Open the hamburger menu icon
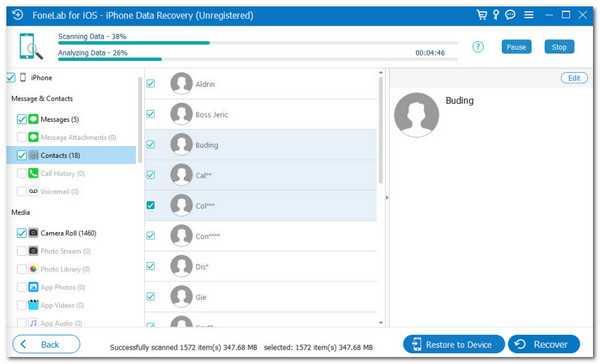 [529, 15]
